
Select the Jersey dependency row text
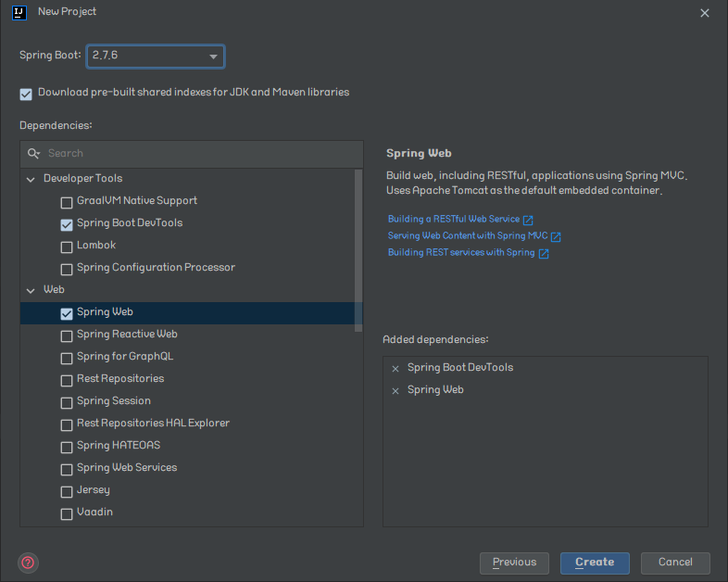click(94, 490)
